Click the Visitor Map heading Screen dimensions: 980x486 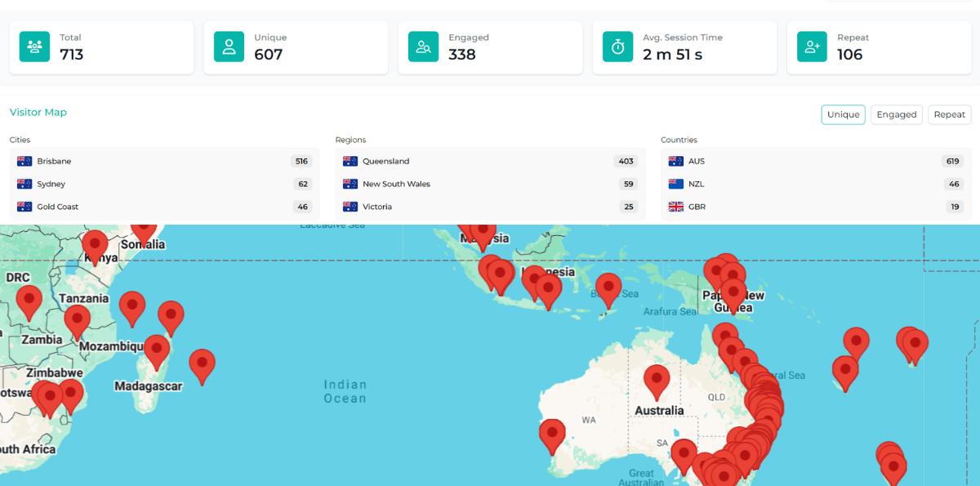pyautogui.click(x=38, y=112)
